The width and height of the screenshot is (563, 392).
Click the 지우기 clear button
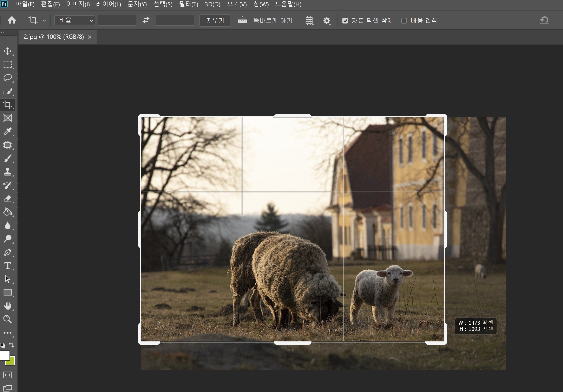tap(215, 20)
